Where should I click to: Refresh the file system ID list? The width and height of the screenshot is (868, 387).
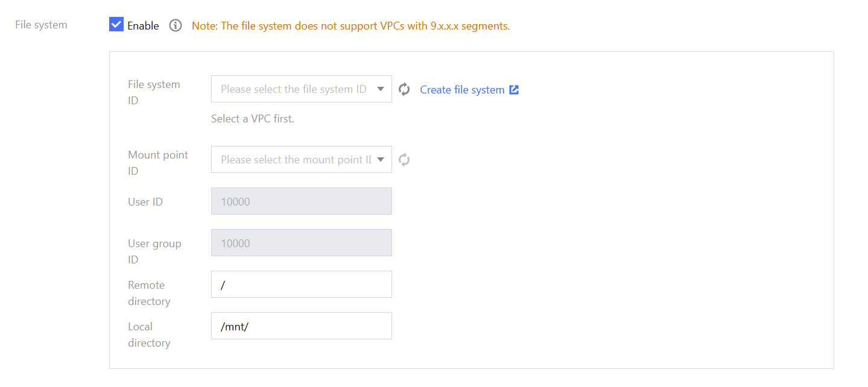click(x=404, y=89)
